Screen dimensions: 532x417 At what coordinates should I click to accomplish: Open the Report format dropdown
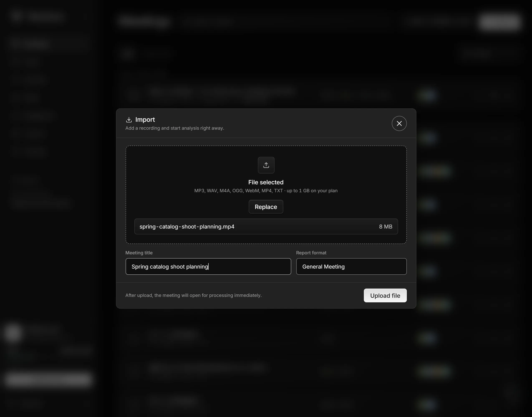351,266
